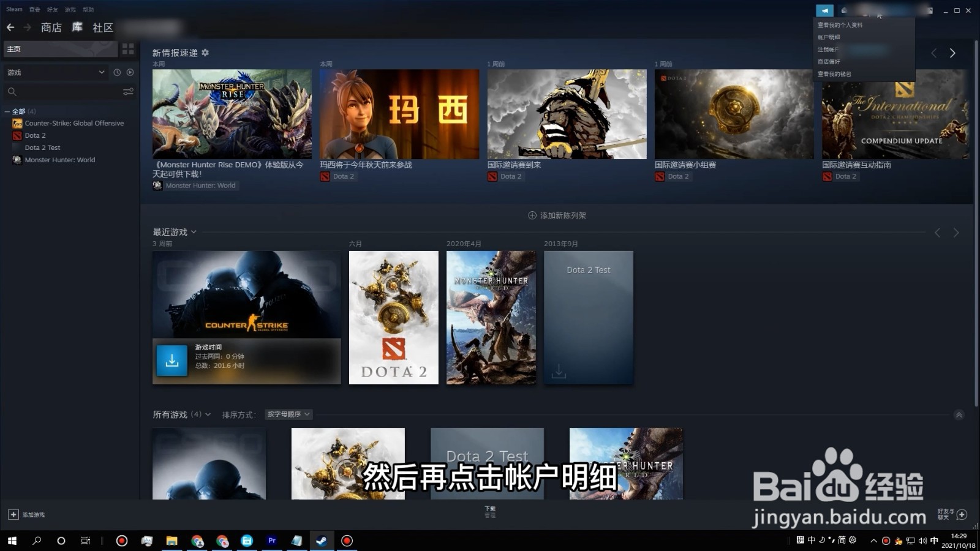The height and width of the screenshot is (551, 980).
Task: Select 查看我的钱包 menu entry
Action: (x=834, y=74)
